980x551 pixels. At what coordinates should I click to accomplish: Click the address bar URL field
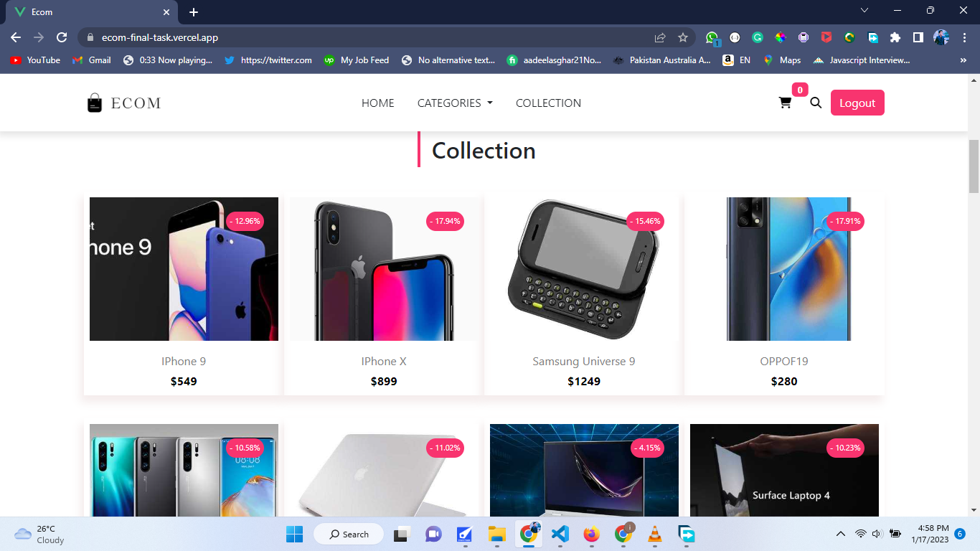[373, 37]
